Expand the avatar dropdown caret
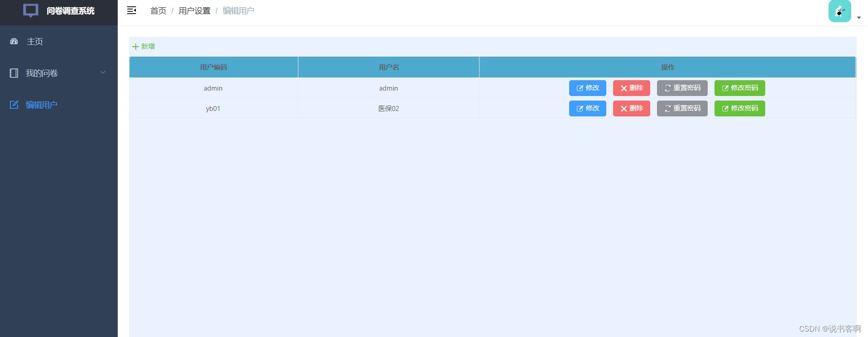 click(859, 18)
